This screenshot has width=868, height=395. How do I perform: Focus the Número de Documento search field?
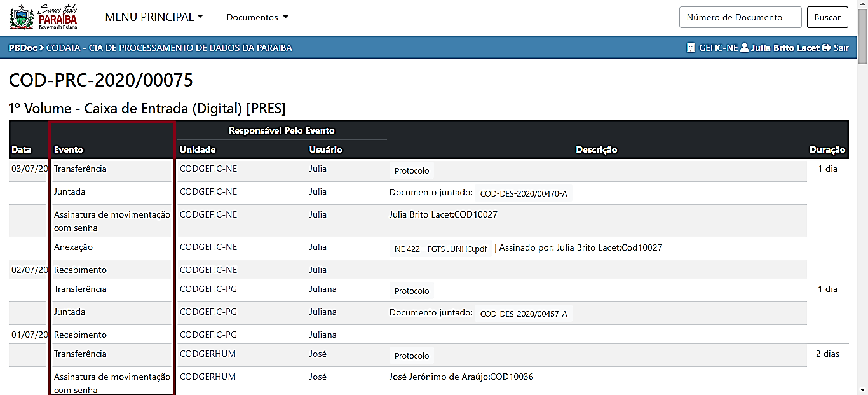click(x=740, y=17)
